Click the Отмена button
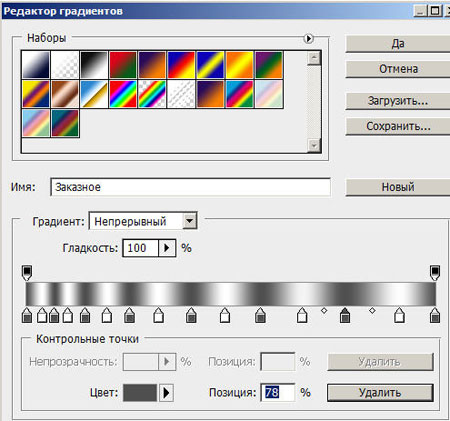Screen dimensions: 450x421 pos(398,69)
